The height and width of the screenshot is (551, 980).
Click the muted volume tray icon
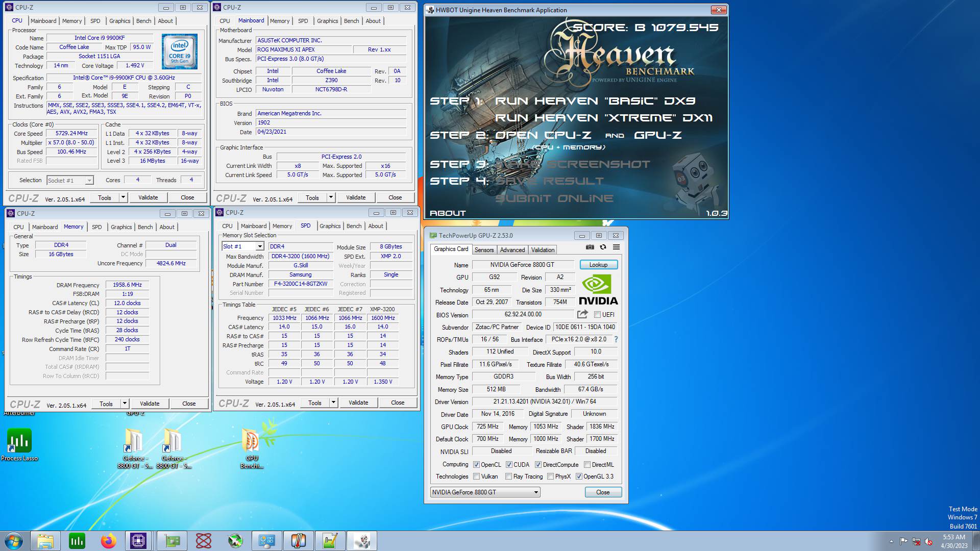928,541
